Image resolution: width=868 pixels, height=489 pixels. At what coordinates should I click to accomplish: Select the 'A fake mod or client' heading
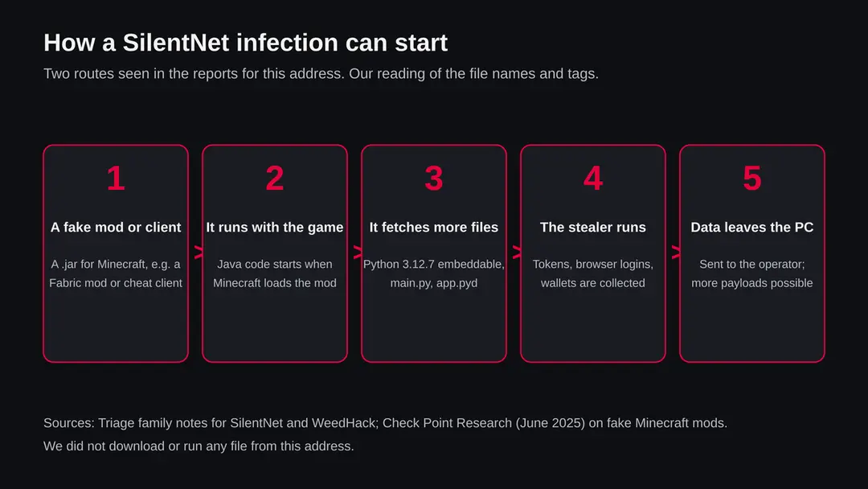(116, 228)
